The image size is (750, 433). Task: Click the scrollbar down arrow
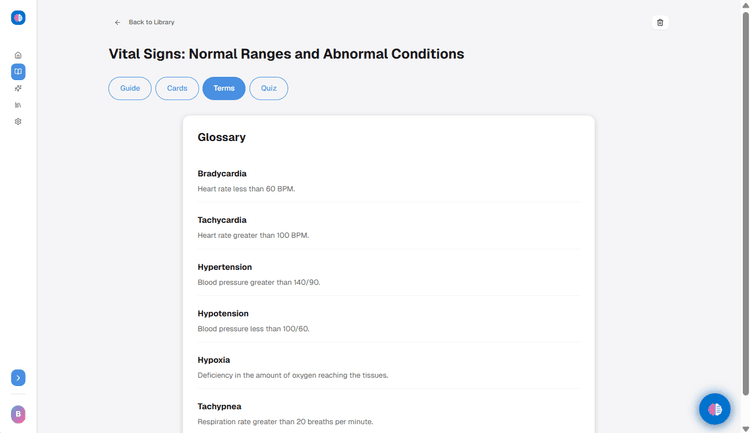point(746,429)
